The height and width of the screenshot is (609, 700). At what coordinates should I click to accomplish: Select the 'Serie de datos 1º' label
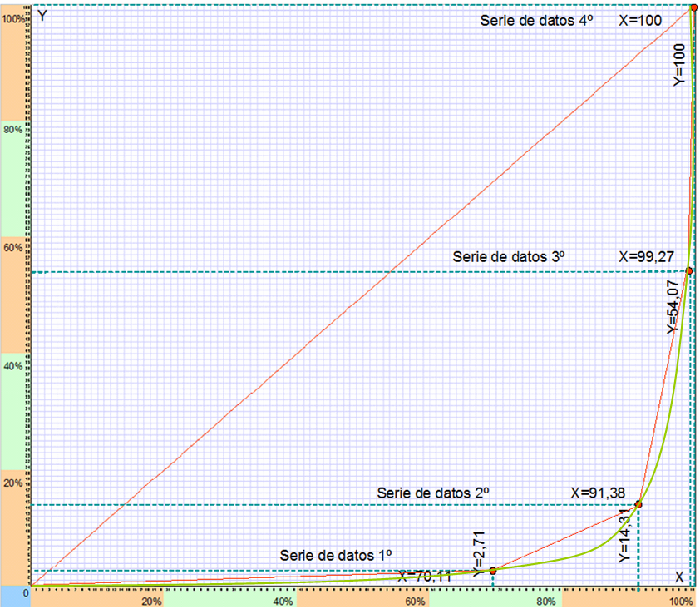pyautogui.click(x=336, y=554)
